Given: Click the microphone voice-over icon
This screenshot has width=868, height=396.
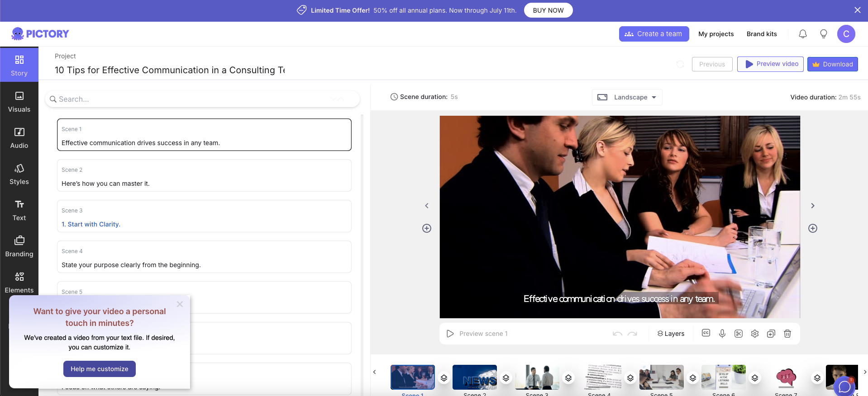Looking at the screenshot, I should pyautogui.click(x=722, y=334).
